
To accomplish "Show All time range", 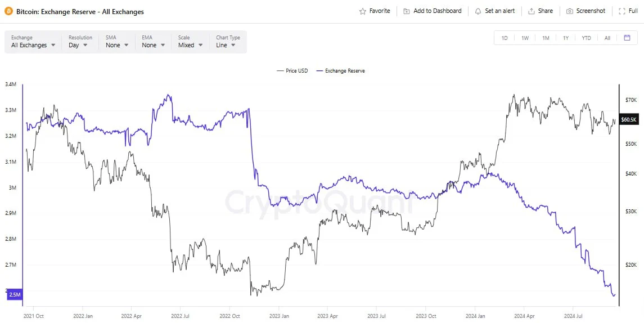I will [x=607, y=38].
